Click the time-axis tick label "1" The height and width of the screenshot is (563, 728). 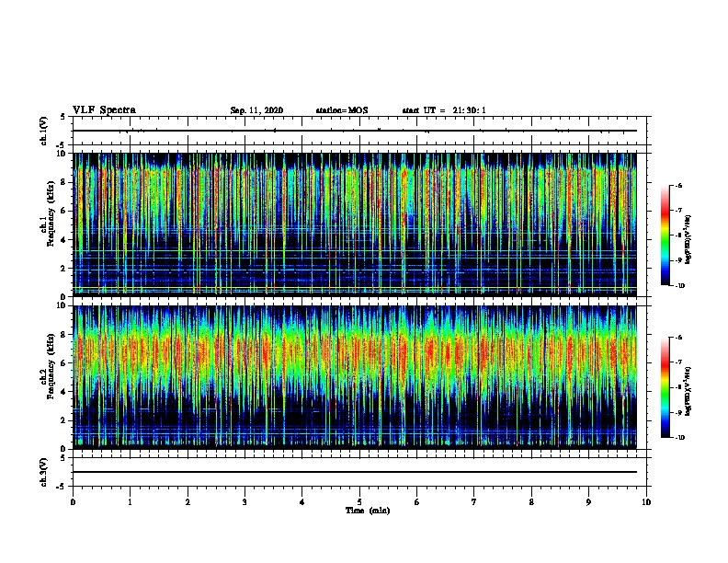[x=130, y=502]
